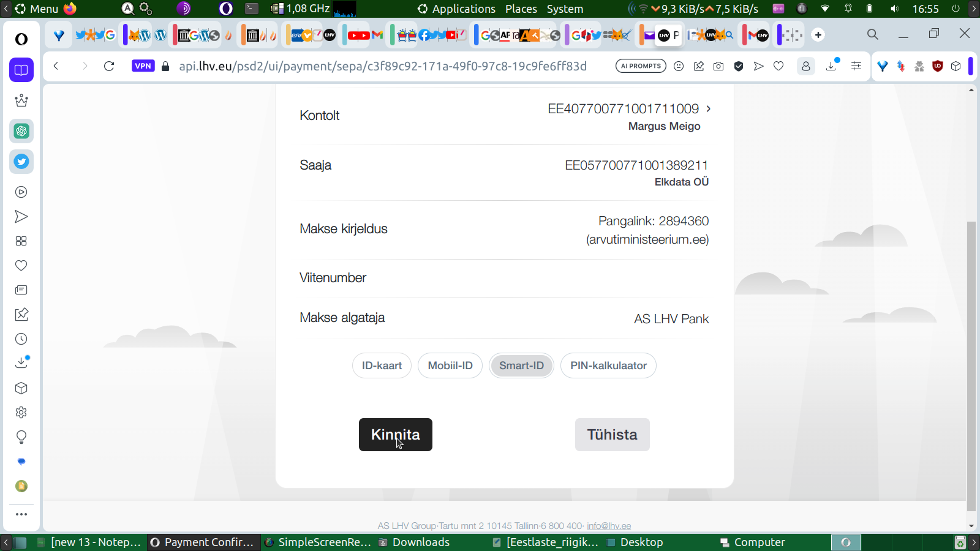Expand the Kontolt account selector chevron
This screenshot has width=980, height=551.
(709, 108)
